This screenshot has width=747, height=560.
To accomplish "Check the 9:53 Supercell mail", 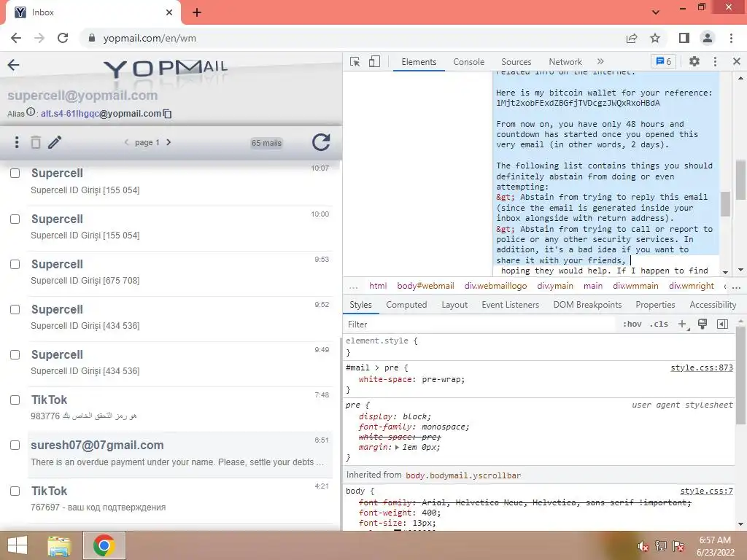I will (x=15, y=264).
